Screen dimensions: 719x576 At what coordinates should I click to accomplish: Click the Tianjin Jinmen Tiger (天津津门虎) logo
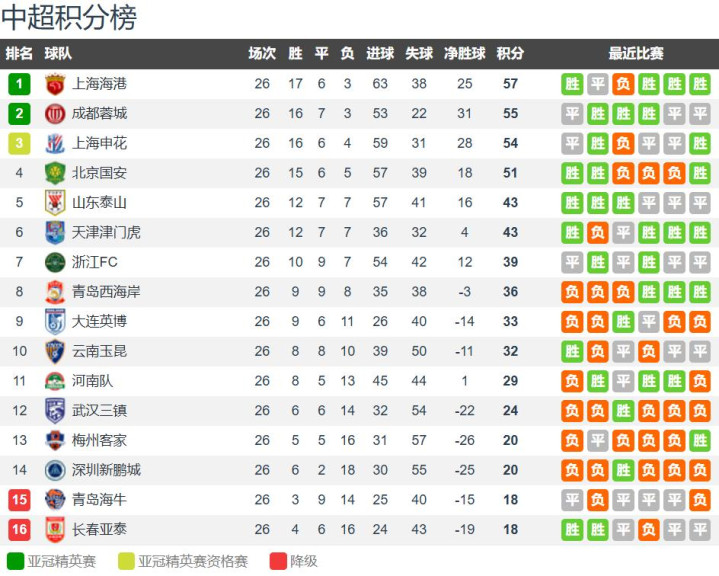click(55, 232)
